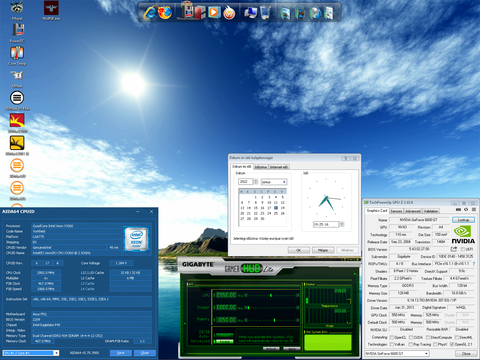The image size is (480, 360).
Task: Launch Firefox from the top dock
Action: coord(165,13)
